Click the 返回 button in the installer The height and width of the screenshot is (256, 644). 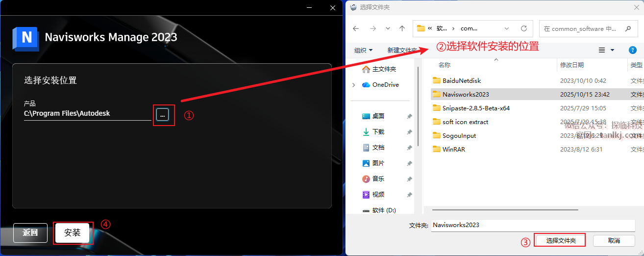30,233
